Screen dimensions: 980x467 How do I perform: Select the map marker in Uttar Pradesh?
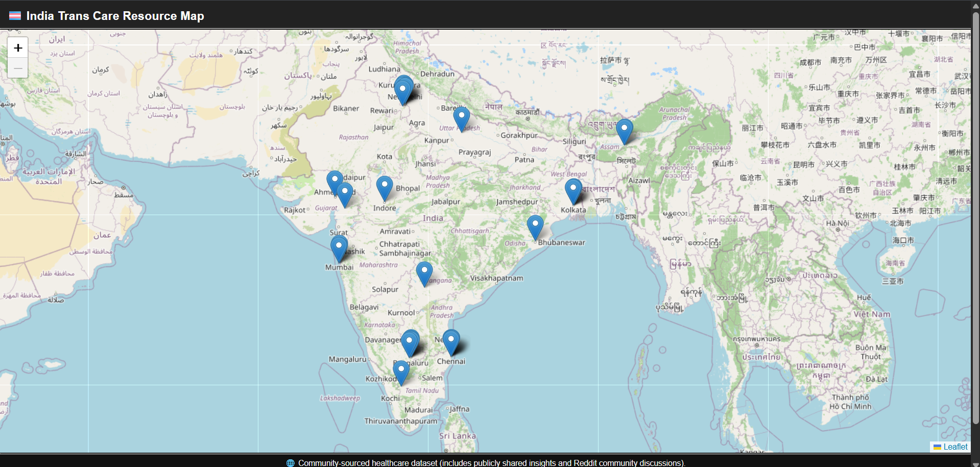coord(461,119)
